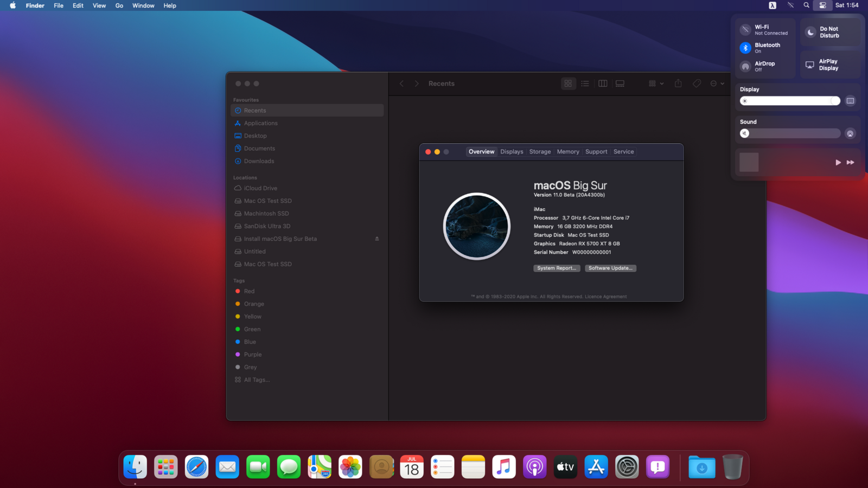Toggle Bluetooth in Control Centre
Screen dimensions: 868x488
pos(745,48)
